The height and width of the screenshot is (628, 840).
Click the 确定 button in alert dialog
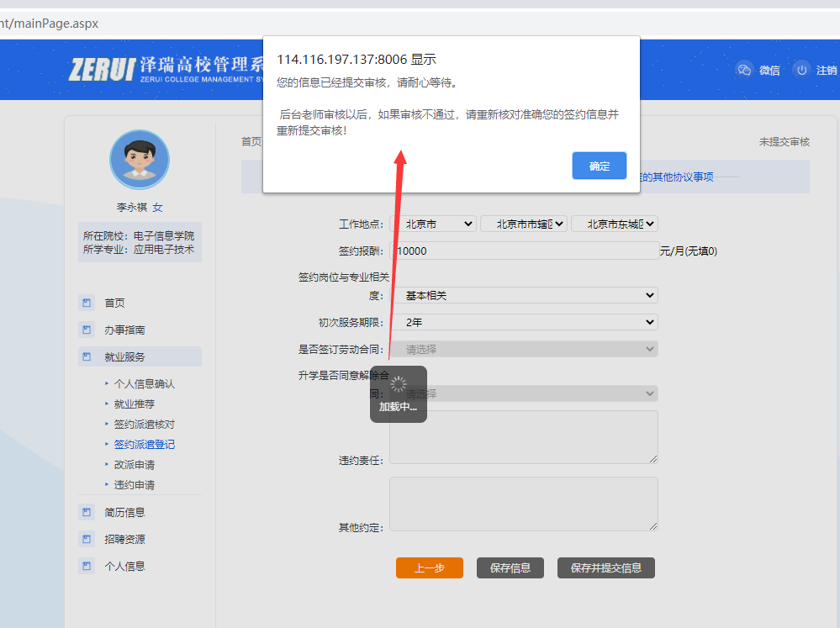(x=599, y=166)
